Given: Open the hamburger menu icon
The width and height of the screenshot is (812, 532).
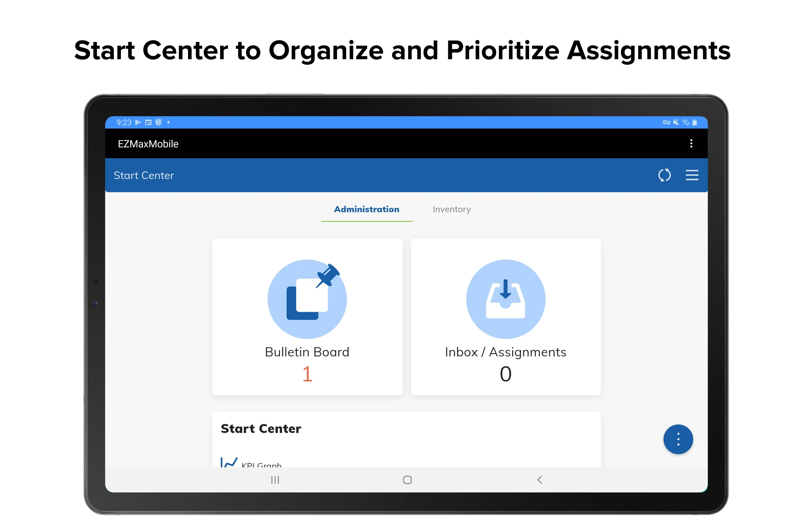Looking at the screenshot, I should point(692,175).
